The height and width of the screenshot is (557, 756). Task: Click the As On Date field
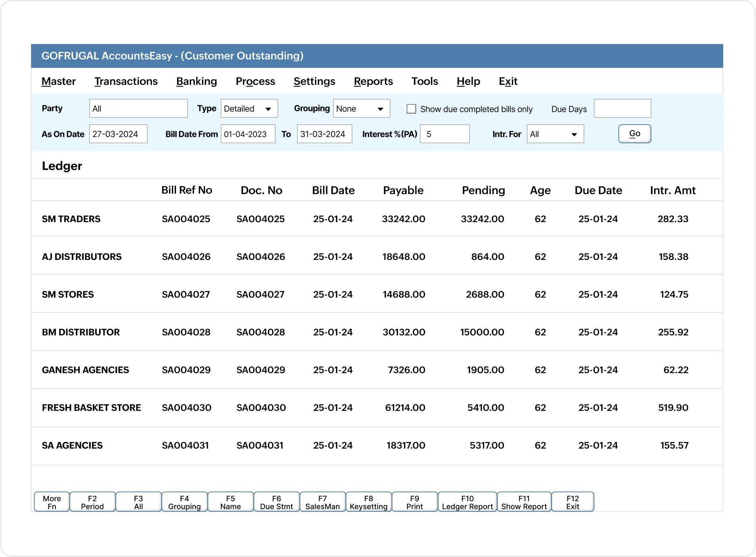point(118,134)
